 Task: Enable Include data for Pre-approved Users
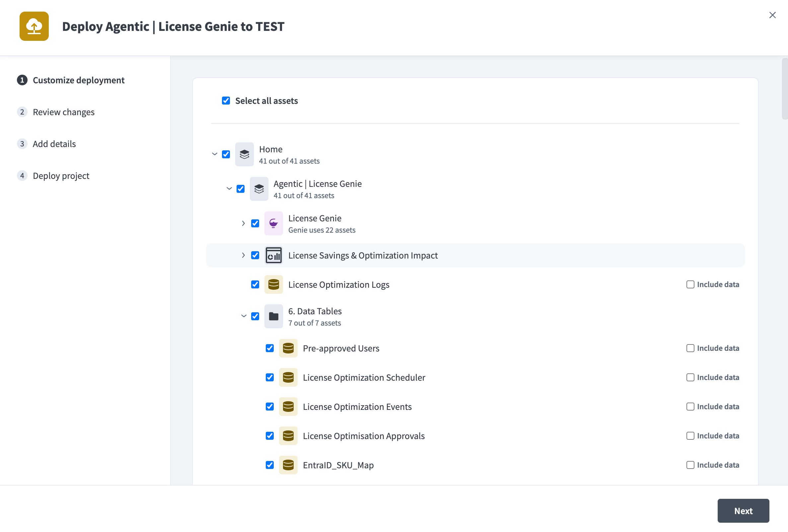tap(690, 348)
